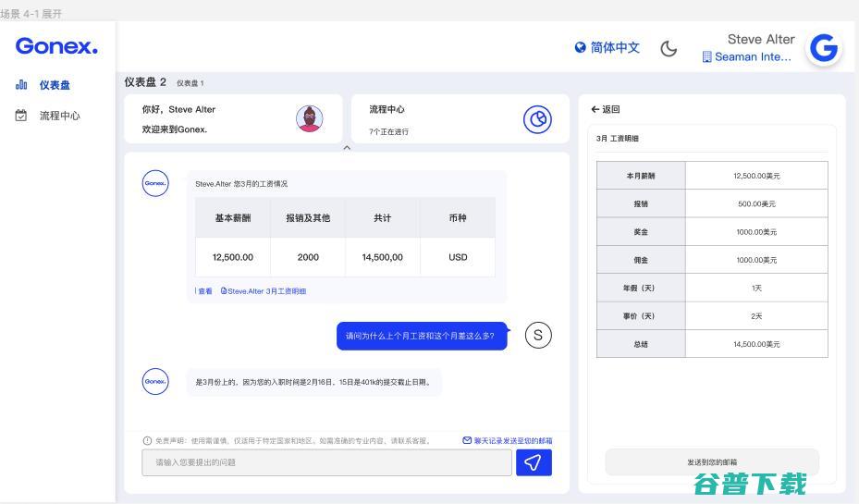Click the 7个正在进行 status text
The image size is (859, 504).
388,132
